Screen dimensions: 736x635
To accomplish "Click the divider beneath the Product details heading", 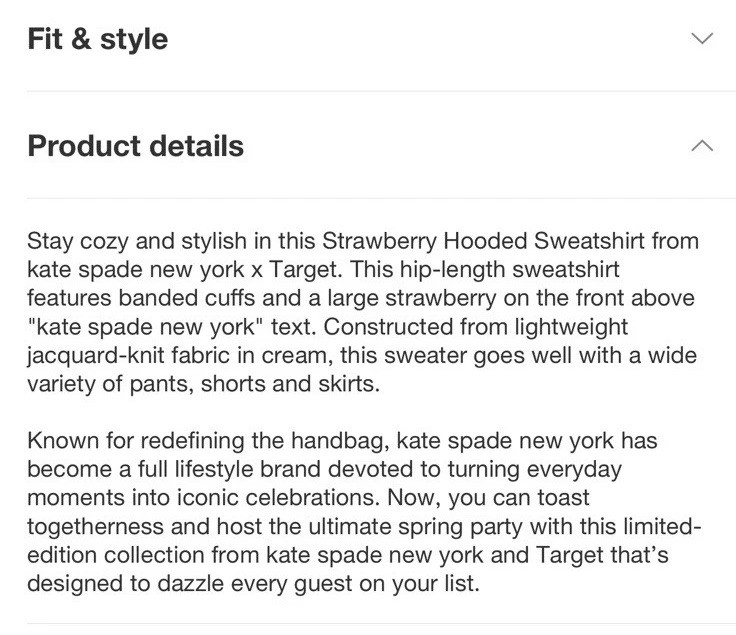I will 381,198.
